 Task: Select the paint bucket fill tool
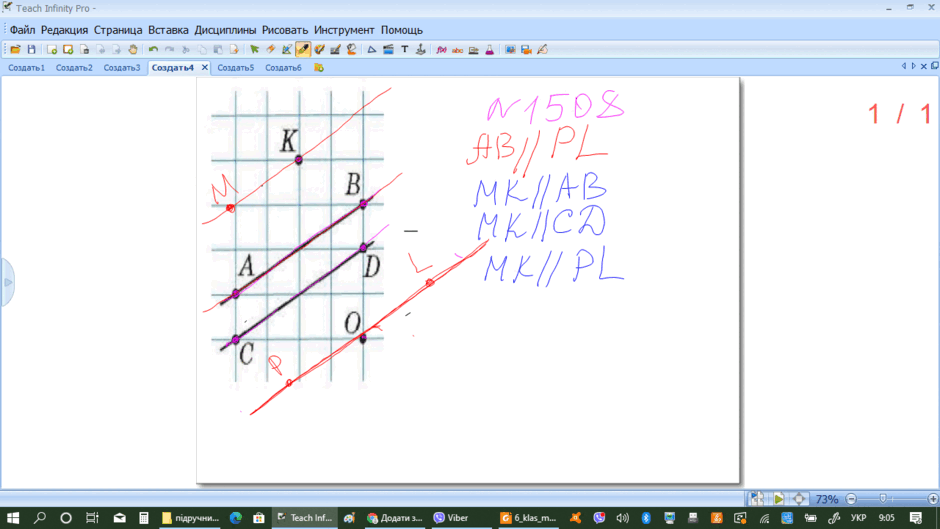pyautogui.click(x=351, y=50)
